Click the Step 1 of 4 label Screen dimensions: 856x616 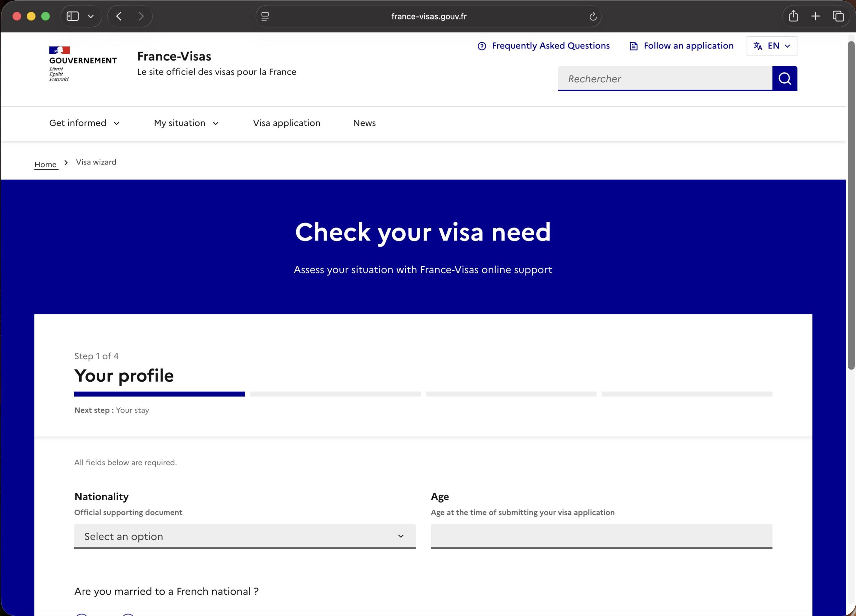tap(96, 356)
